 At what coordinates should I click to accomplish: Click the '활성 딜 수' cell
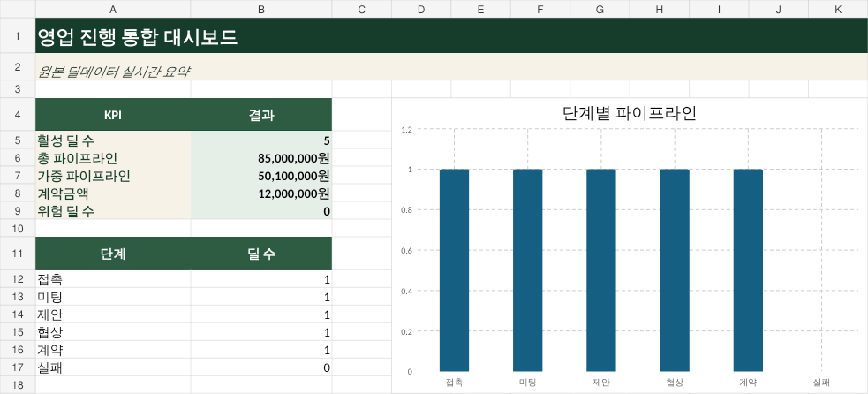tap(113, 140)
